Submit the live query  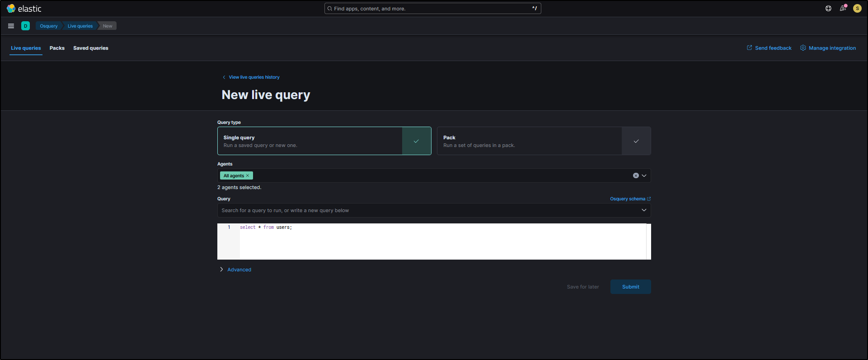[630, 287]
